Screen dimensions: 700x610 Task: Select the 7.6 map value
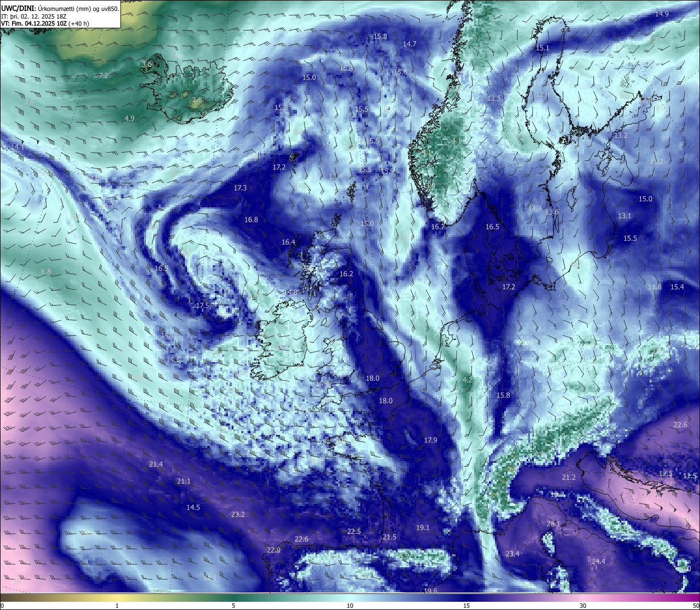(x=29, y=102)
